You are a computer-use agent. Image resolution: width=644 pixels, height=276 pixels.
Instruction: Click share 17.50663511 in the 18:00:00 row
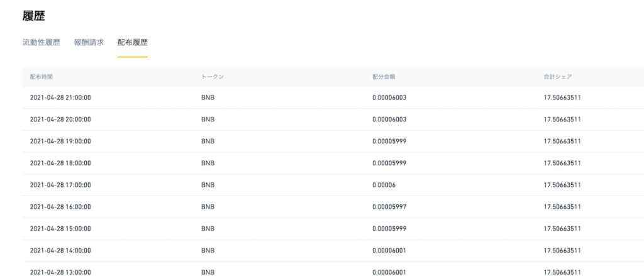click(562, 163)
